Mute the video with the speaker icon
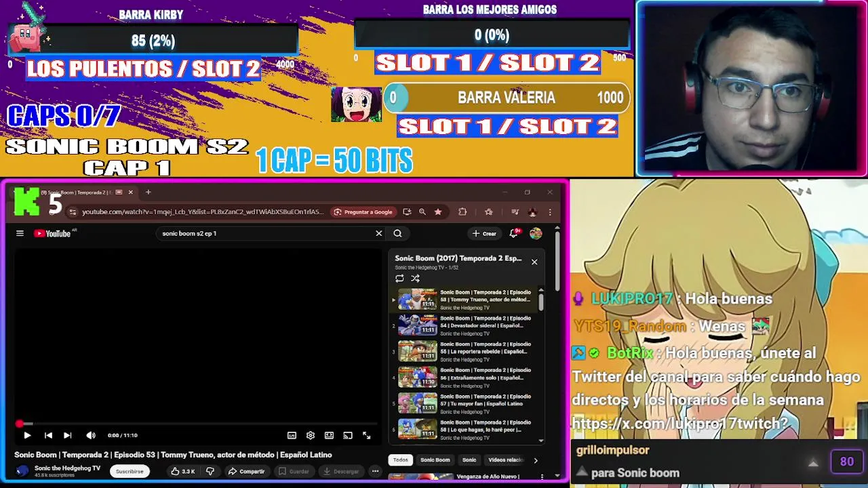The image size is (868, 488). click(91, 435)
